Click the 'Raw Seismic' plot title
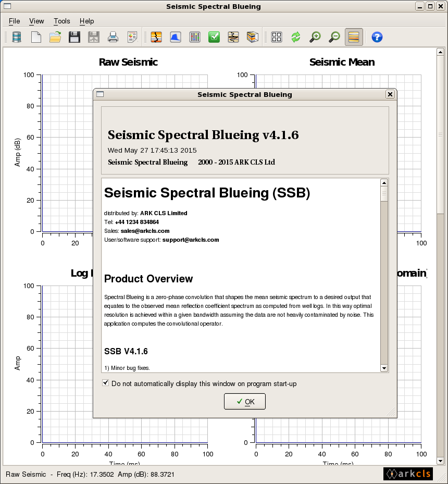The image size is (448, 484). click(x=128, y=62)
